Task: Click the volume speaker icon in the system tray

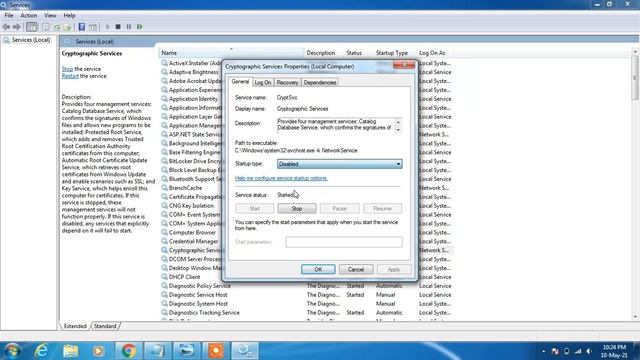Action: (x=589, y=351)
